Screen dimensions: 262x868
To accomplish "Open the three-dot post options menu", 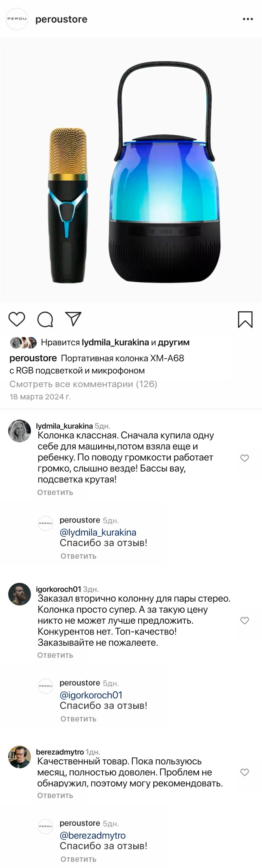I will 248,19.
